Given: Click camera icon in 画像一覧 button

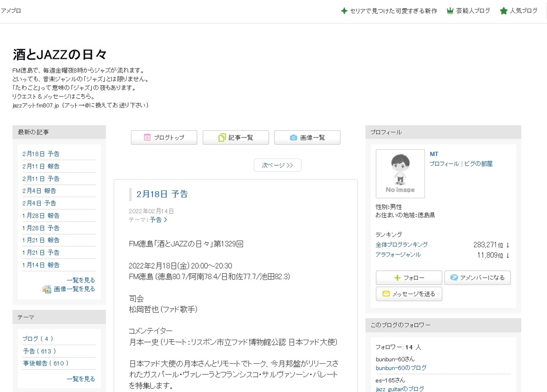Looking at the screenshot, I should 294,137.
